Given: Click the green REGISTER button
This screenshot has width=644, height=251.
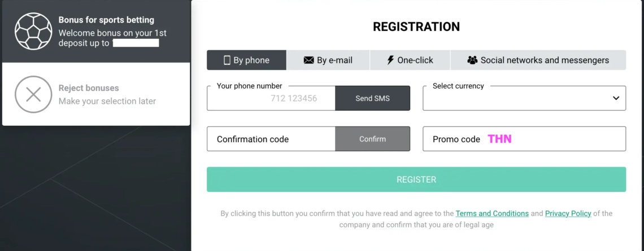Looking at the screenshot, I should [x=416, y=179].
